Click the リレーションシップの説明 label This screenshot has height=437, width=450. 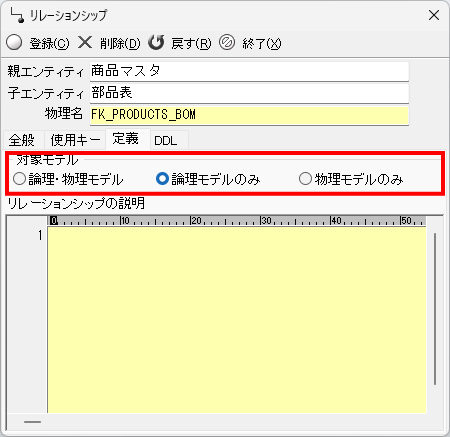click(76, 203)
